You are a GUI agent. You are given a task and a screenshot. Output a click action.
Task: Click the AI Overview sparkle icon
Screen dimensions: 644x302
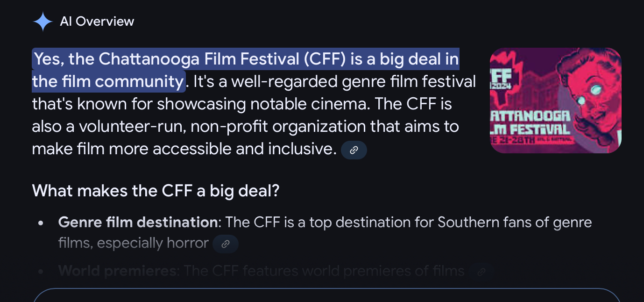point(42,22)
